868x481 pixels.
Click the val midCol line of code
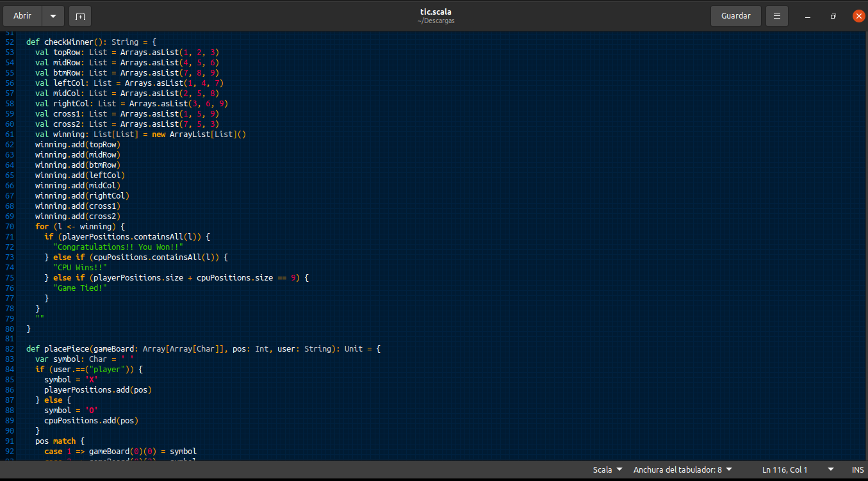tap(127, 94)
